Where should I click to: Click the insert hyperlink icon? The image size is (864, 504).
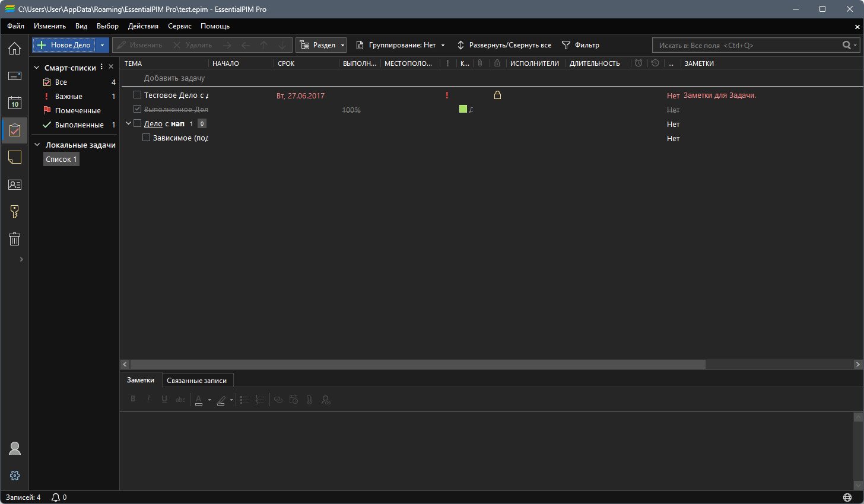278,400
